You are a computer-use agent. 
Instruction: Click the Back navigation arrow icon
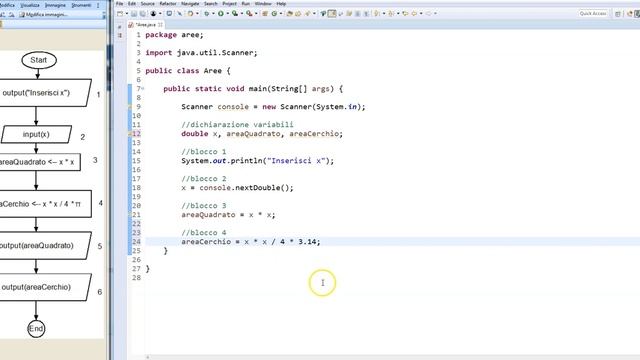click(414, 13)
